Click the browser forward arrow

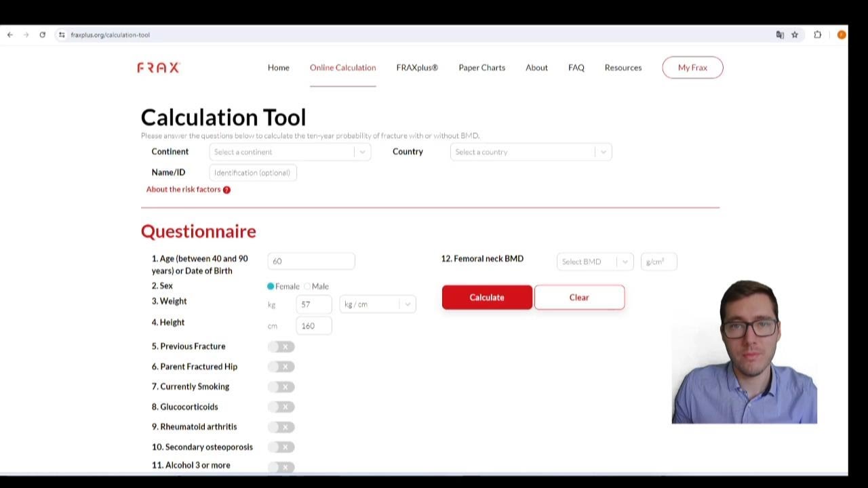[26, 35]
